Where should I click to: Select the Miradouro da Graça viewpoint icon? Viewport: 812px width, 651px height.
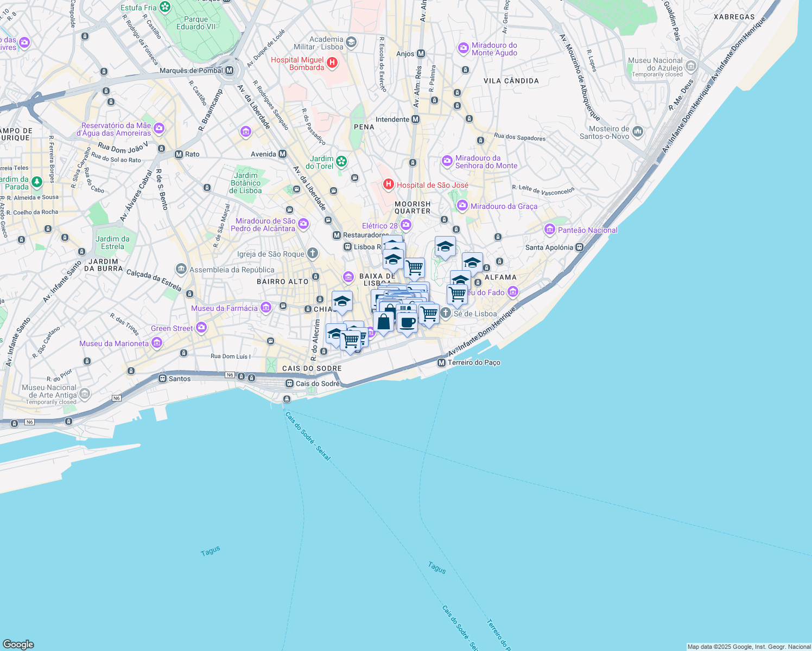[462, 206]
